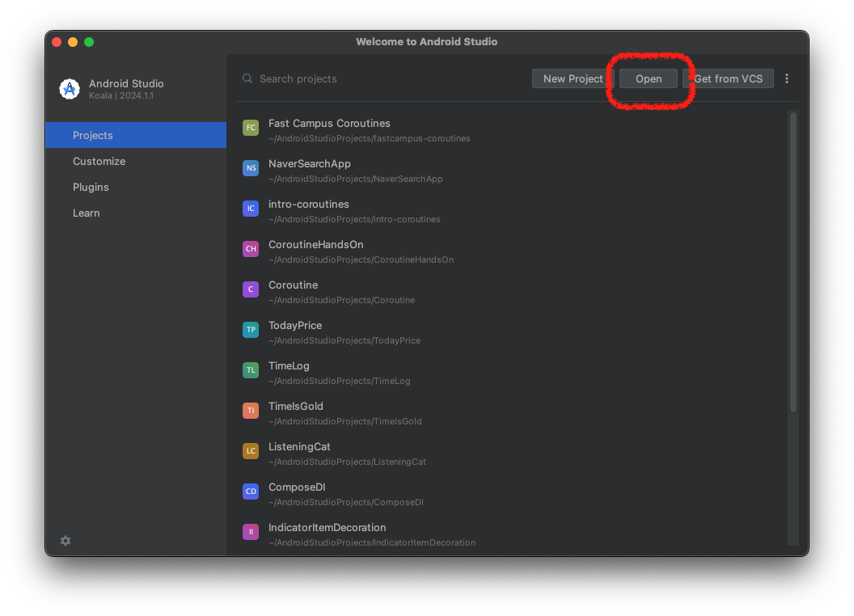Image resolution: width=854 pixels, height=616 pixels.
Task: Select the Projects tab in the sidebar
Action: [136, 135]
